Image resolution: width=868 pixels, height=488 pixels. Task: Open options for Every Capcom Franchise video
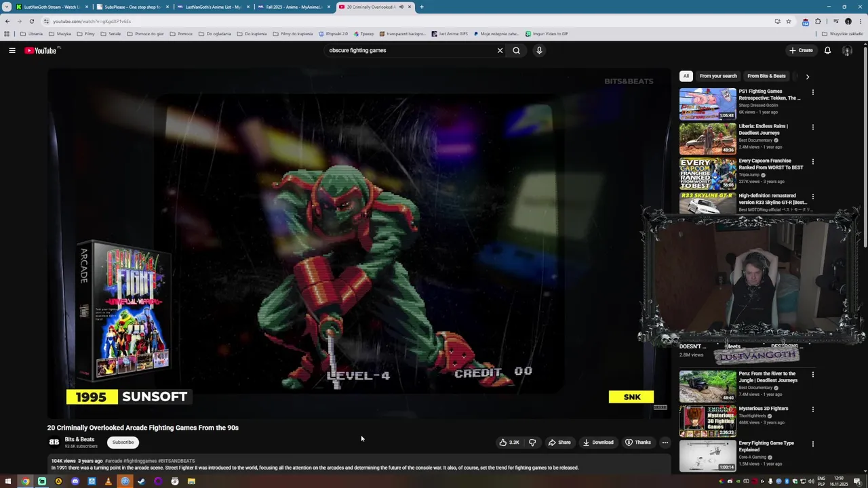click(x=812, y=162)
